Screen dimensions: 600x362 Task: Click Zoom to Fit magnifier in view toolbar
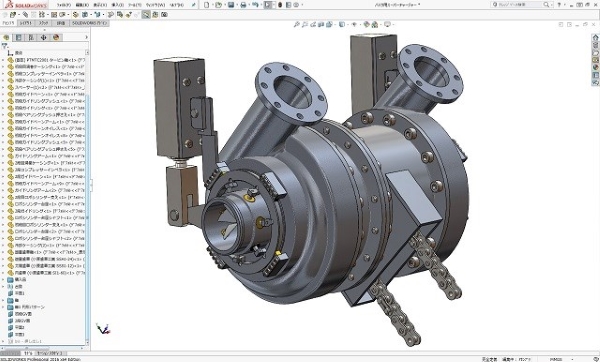pyautogui.click(x=296, y=24)
